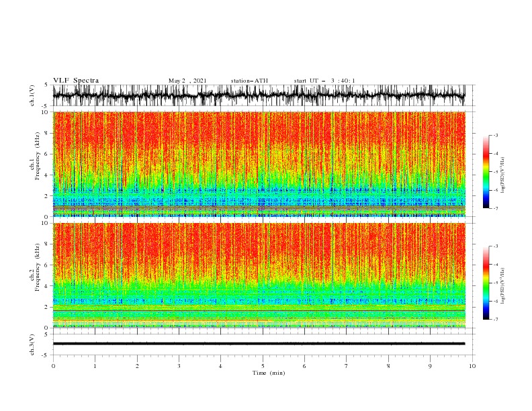Click the "6" tick on the time axis
Image resolution: width=532 pixels, height=411 pixels.
pos(304,366)
